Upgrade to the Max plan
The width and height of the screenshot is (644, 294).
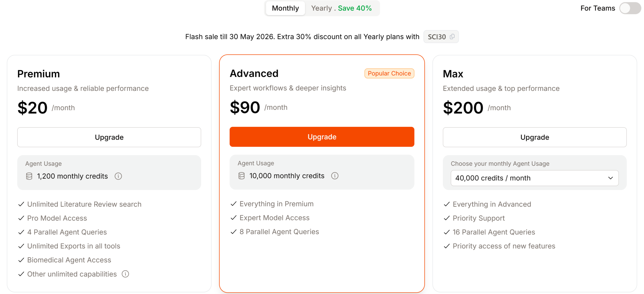tap(535, 137)
